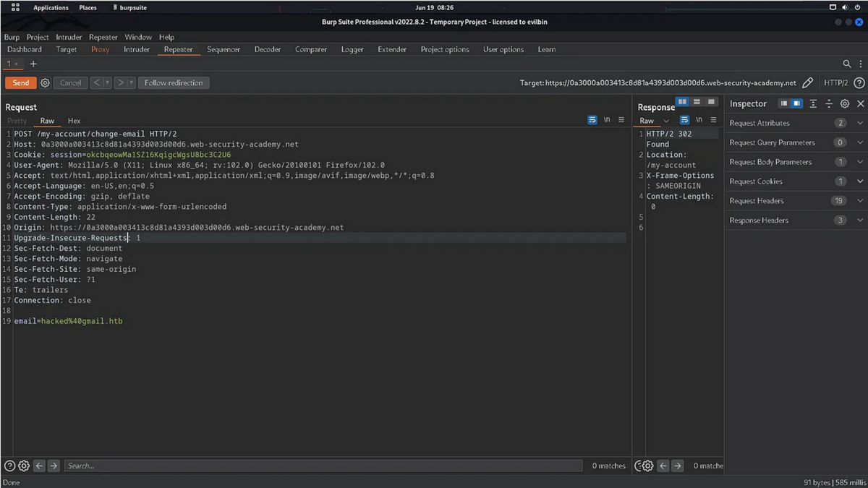Switch to the Intruder tab
Image resolution: width=868 pixels, height=488 pixels.
pyautogui.click(x=137, y=49)
